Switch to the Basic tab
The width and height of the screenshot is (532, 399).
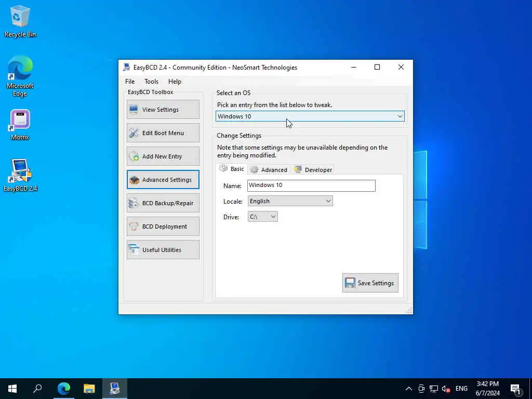click(x=232, y=169)
